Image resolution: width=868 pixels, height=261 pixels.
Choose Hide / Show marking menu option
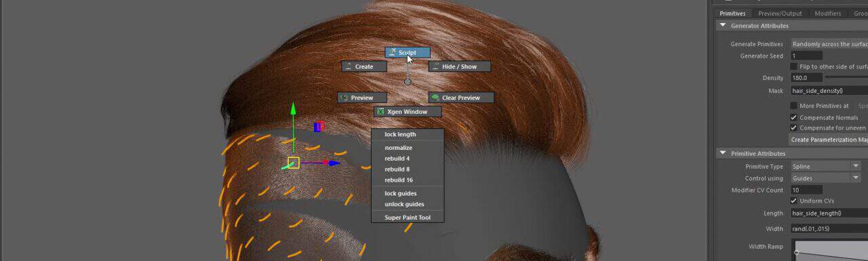(459, 66)
